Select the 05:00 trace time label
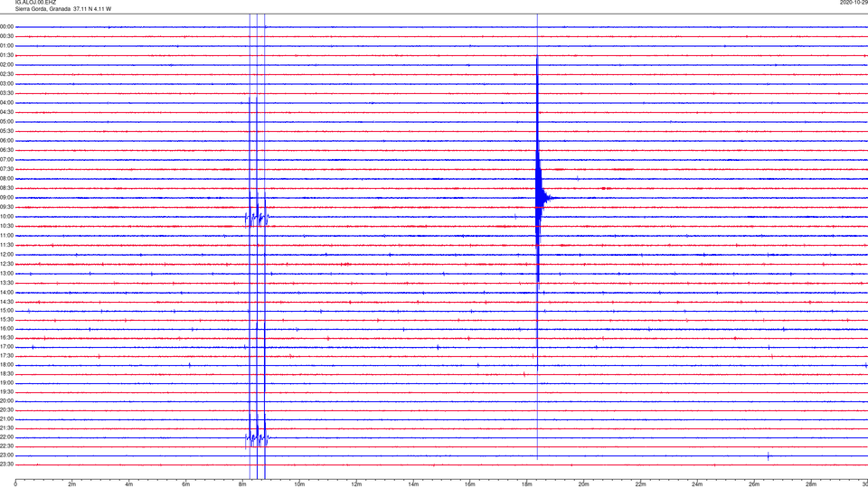Viewport: 868px width, 488px height. tap(7, 122)
